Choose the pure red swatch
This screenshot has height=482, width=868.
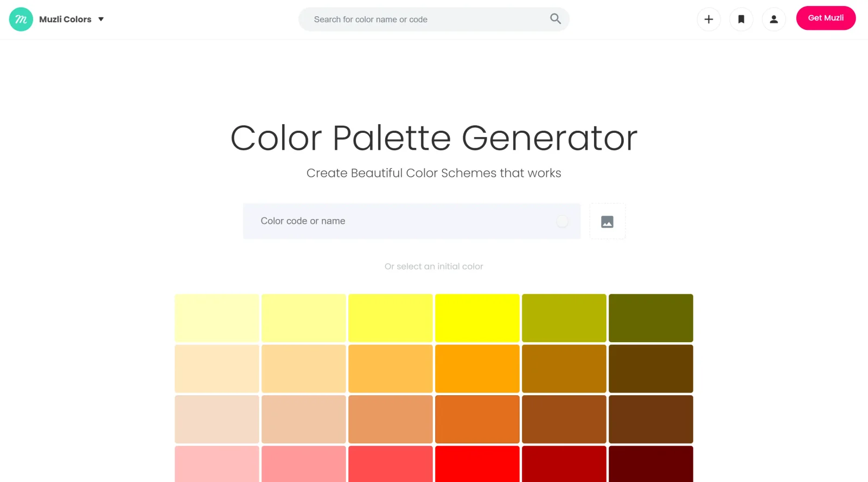[x=477, y=464]
